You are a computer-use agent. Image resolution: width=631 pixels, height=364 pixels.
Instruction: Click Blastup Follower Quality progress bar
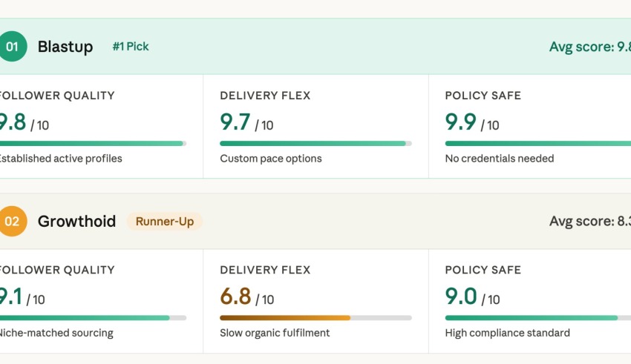(92, 144)
